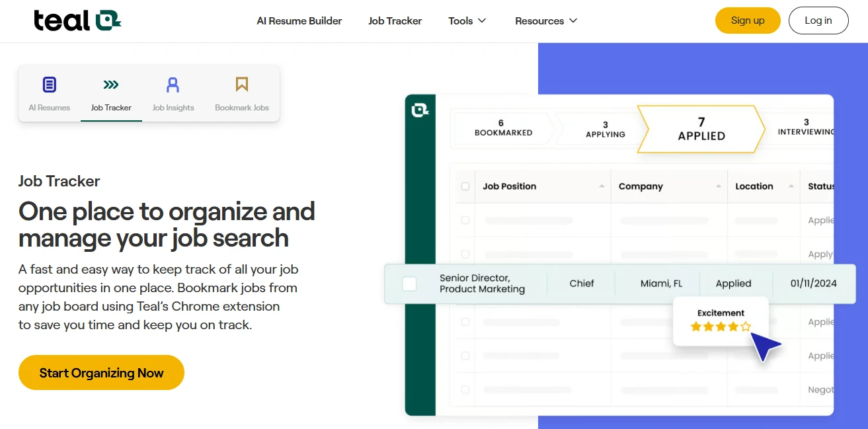This screenshot has height=429, width=868.
Task: Click the Teal logo in the header
Action: tap(77, 20)
